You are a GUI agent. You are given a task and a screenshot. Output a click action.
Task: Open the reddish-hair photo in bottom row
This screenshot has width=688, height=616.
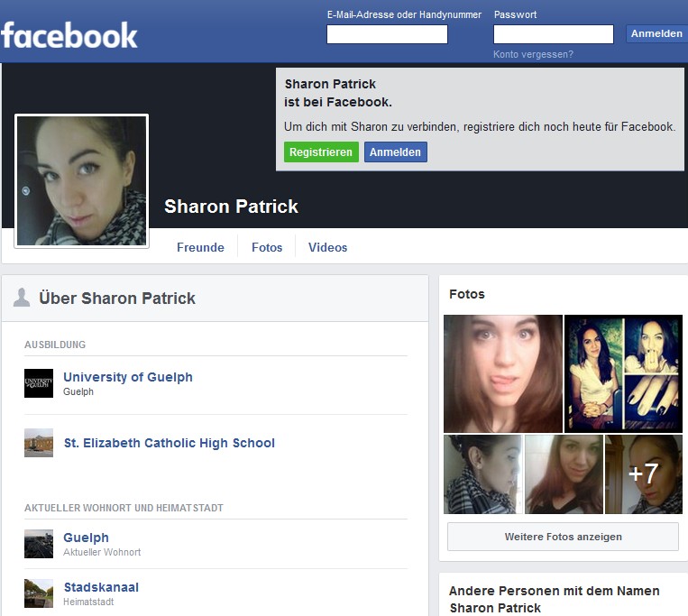click(x=564, y=474)
